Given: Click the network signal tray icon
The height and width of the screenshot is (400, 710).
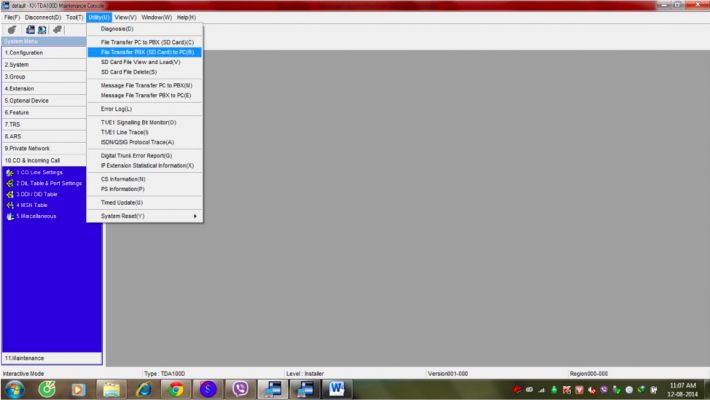Looking at the screenshot, I should coord(542,390).
